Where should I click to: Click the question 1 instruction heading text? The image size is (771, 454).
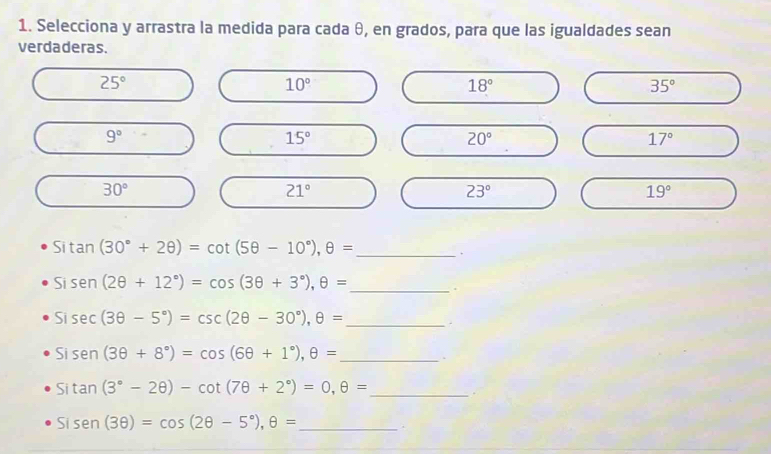pyautogui.click(x=340, y=35)
